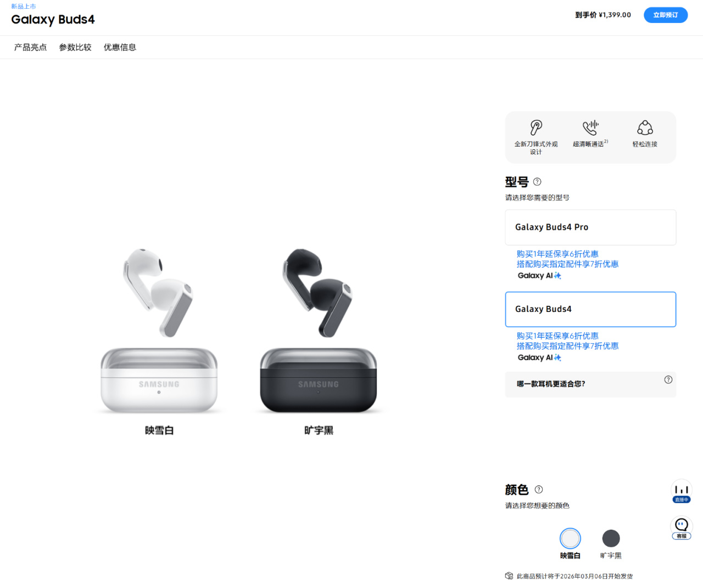Open Buds4 Pro 购买1年延保享6折优惠 link
The width and height of the screenshot is (703, 588).
[557, 254]
